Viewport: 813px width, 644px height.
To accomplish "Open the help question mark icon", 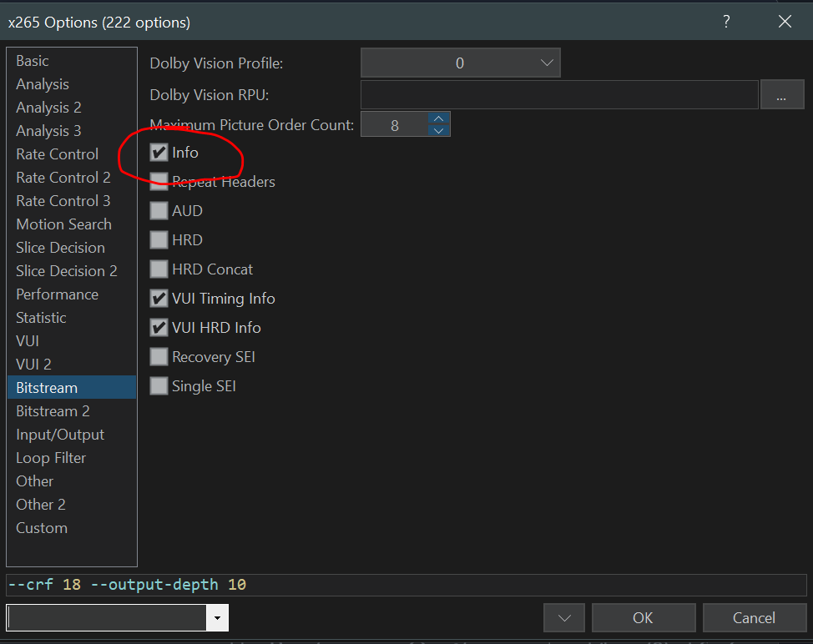I will coord(725,22).
